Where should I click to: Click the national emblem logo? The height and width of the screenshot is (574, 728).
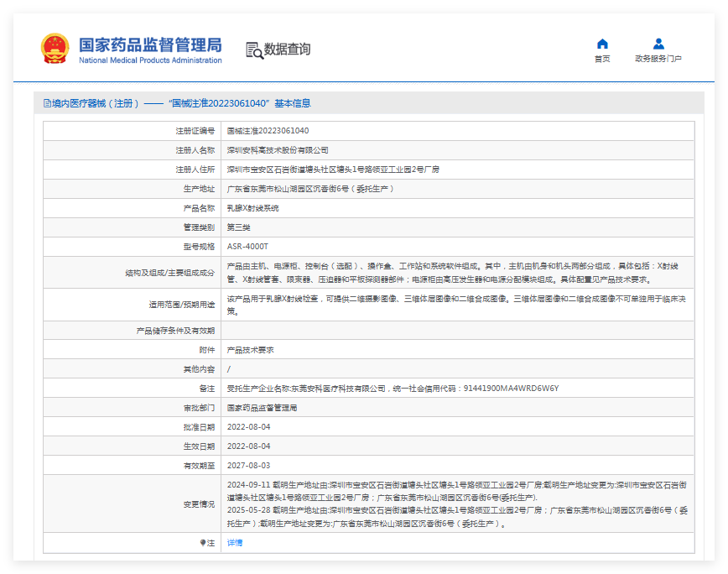point(55,49)
